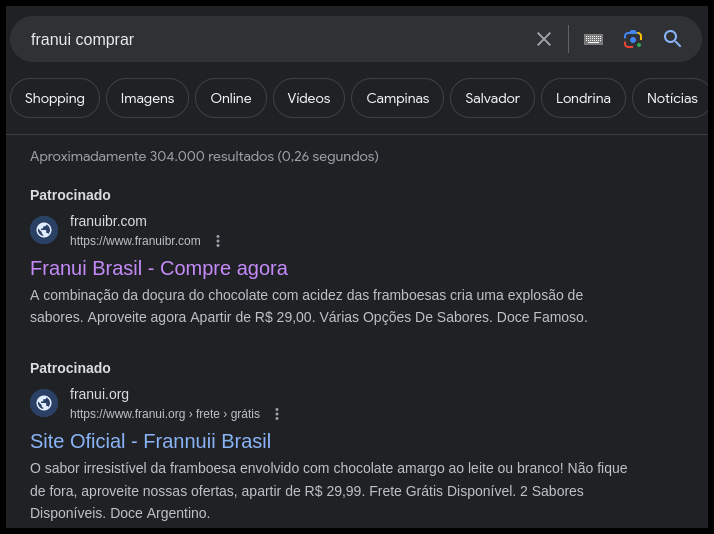The width and height of the screenshot is (714, 534).
Task: Open the Notícias results tab
Action: 672,98
